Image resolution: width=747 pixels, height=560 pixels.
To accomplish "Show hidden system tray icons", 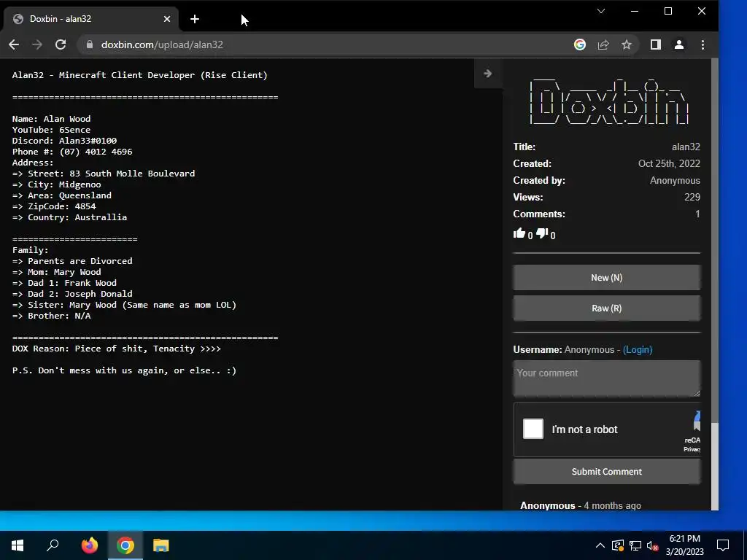I will pos(600,545).
